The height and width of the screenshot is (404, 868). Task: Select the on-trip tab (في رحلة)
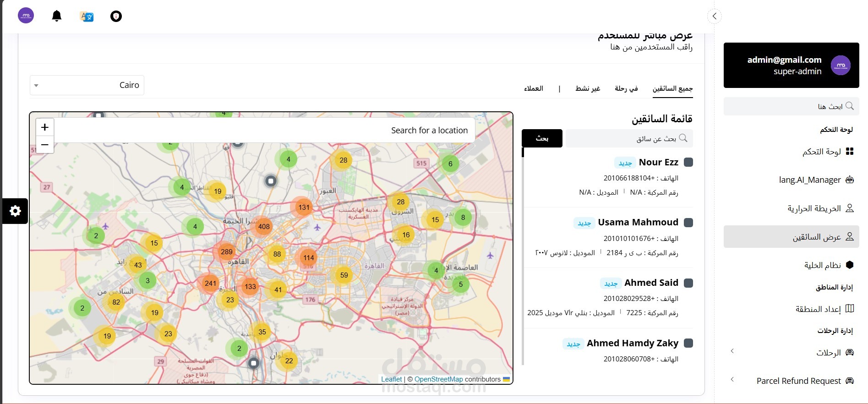pos(626,88)
